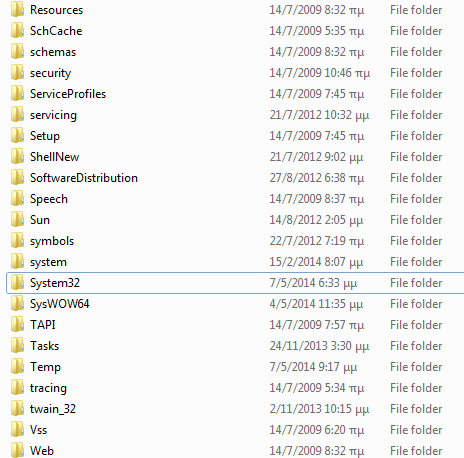Click the date 22/7/2012 7:19 πμ

(x=317, y=241)
